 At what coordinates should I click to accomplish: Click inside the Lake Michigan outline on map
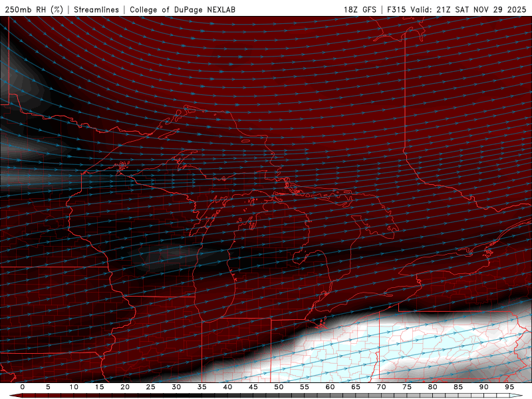point(213,271)
